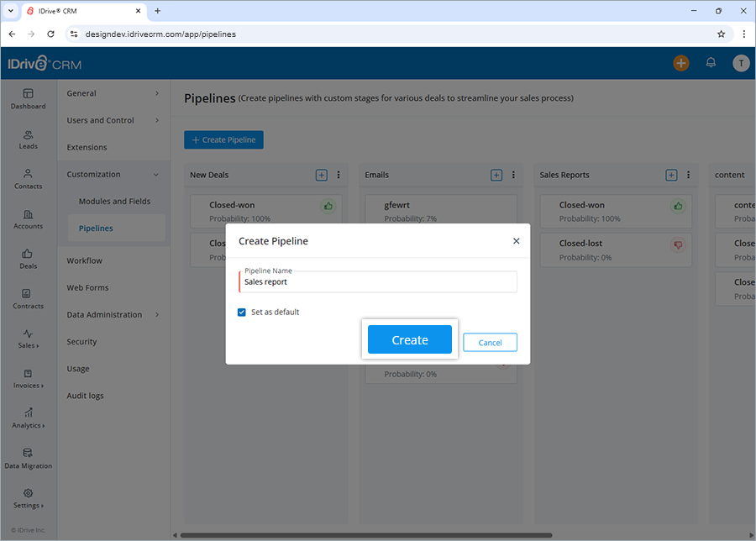Click the thumbs-down icon on Closed-lost stage

pos(678,244)
